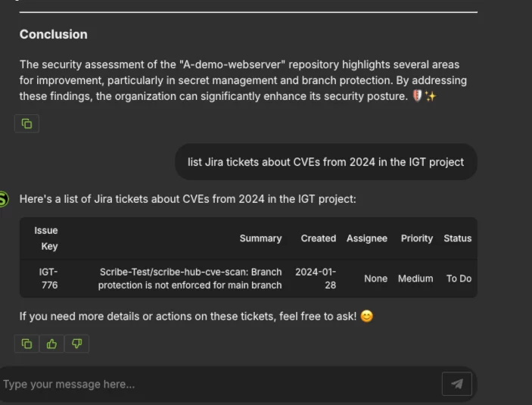532x405 pixels.
Task: Select the 'To Do' status cell
Action: coord(459,279)
